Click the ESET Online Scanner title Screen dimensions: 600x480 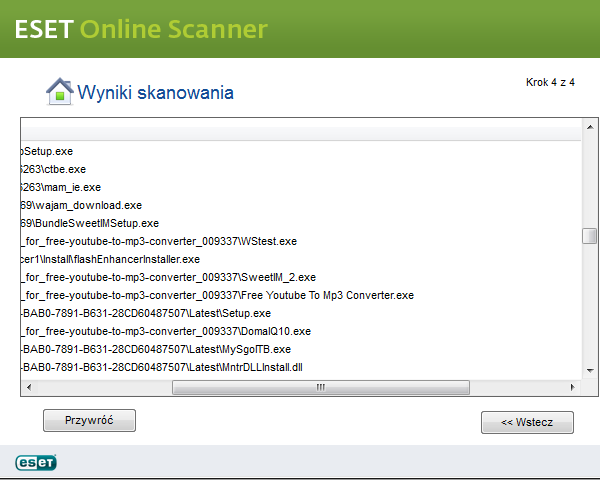click(x=141, y=29)
